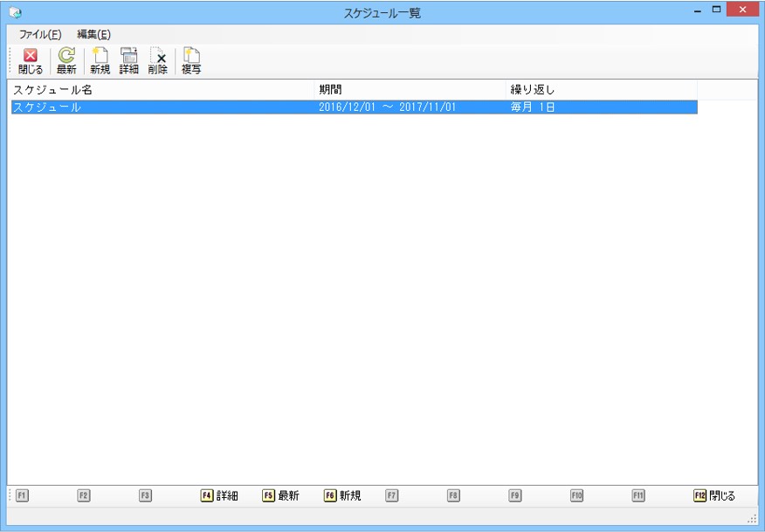The image size is (765, 532).
Task: Click the 繰り返し column header
Action: [601, 90]
